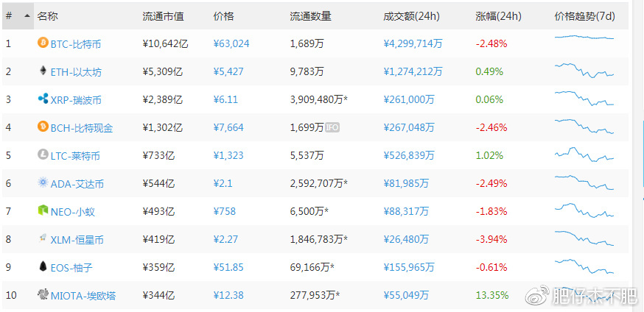Open the LTC-莱特币 link
Screen dimensions: 644x312
tap(75, 156)
